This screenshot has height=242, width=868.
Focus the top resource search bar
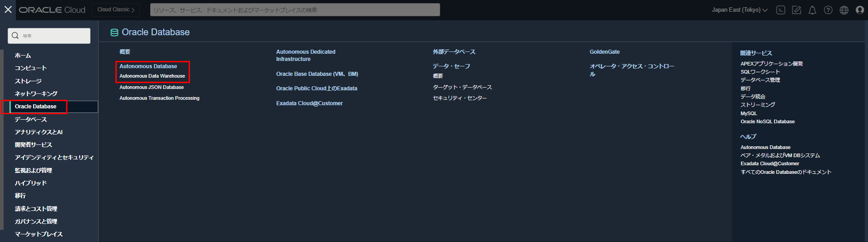[x=295, y=10]
